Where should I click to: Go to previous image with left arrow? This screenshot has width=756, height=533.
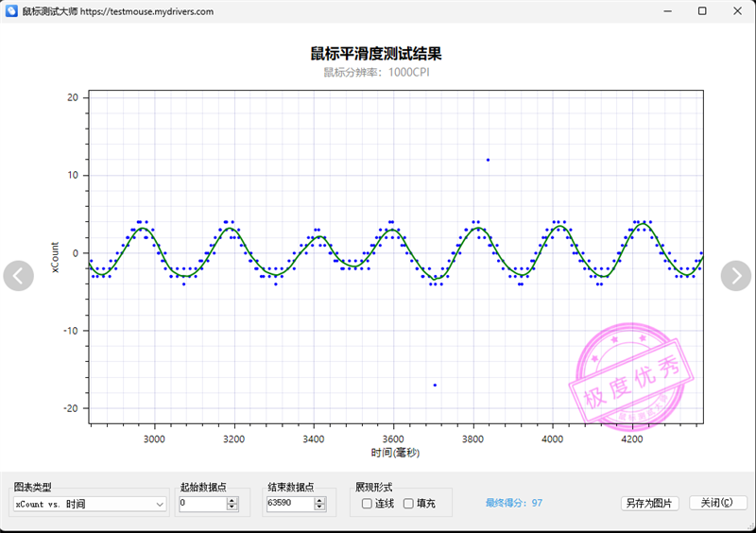(19, 275)
